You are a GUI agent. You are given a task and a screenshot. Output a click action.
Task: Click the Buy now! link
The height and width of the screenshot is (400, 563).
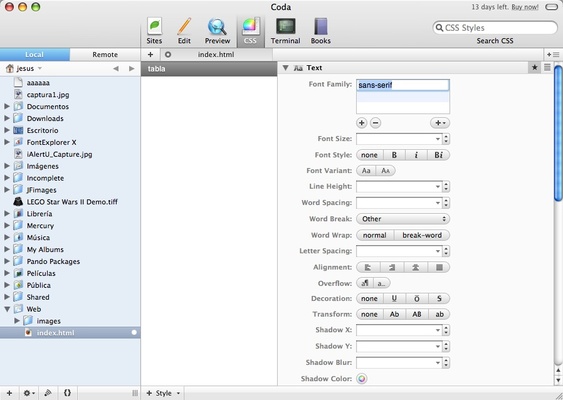[525, 7]
